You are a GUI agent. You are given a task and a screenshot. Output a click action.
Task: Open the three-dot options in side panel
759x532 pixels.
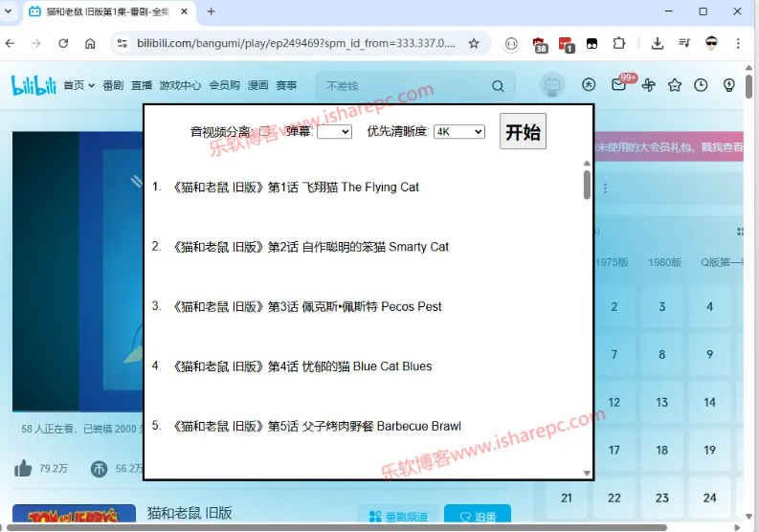pos(605,188)
